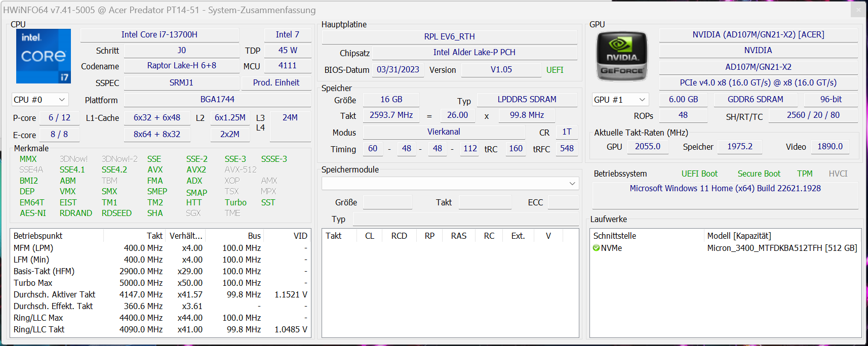
Task: Click the TPM indicator
Action: [805, 174]
